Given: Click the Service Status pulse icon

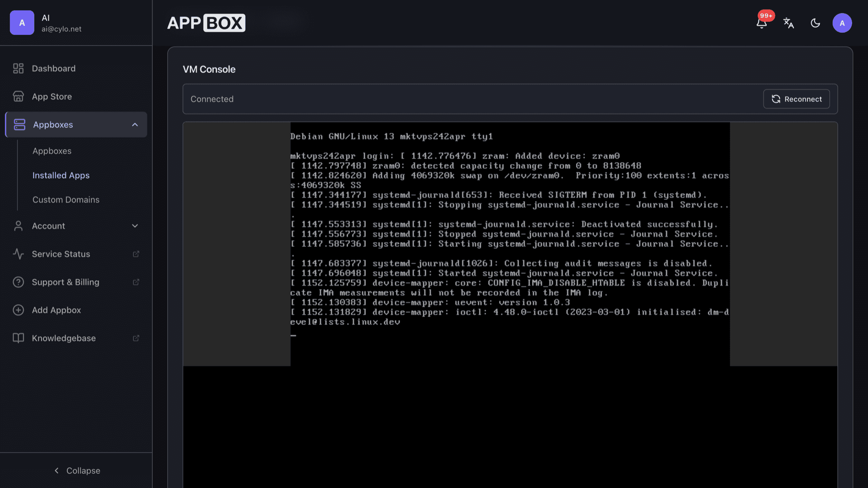Looking at the screenshot, I should click(18, 254).
